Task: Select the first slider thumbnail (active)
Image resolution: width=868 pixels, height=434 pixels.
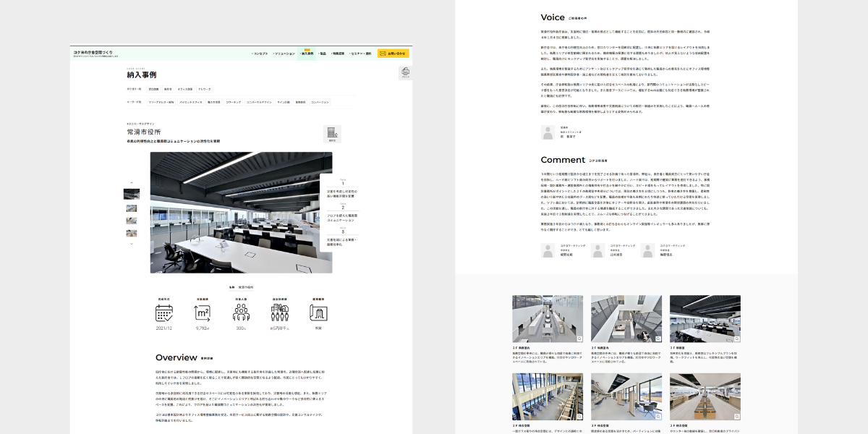Action: click(x=132, y=194)
